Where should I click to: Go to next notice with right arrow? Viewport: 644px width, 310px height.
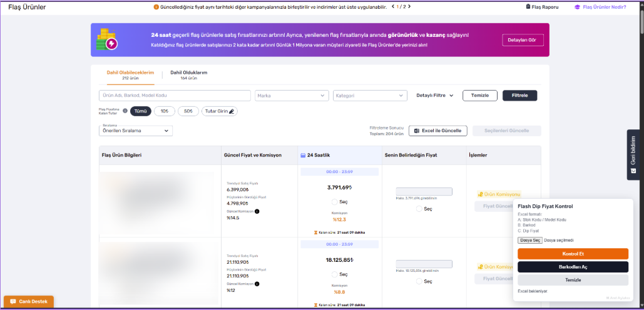[x=410, y=6]
